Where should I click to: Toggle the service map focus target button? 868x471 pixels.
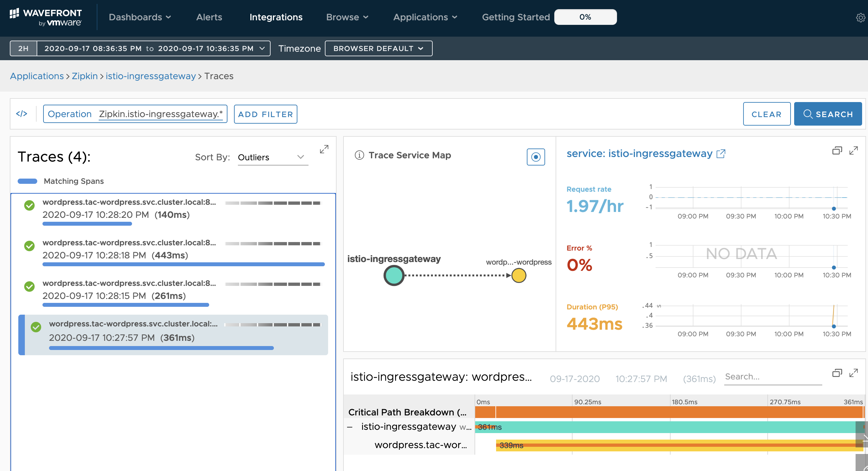(536, 157)
